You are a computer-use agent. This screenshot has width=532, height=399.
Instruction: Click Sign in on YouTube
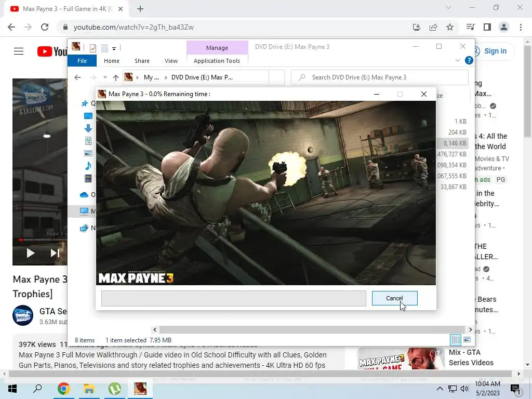495,51
